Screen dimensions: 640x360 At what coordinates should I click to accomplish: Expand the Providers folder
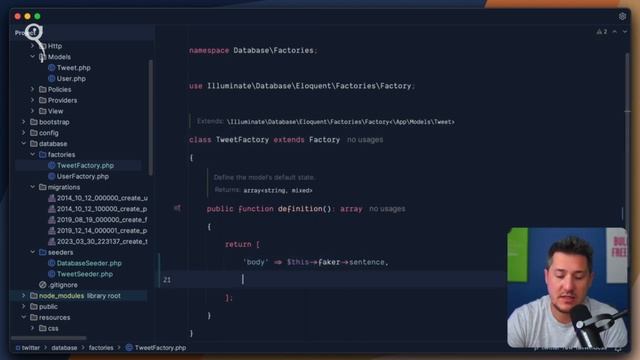coord(32,100)
